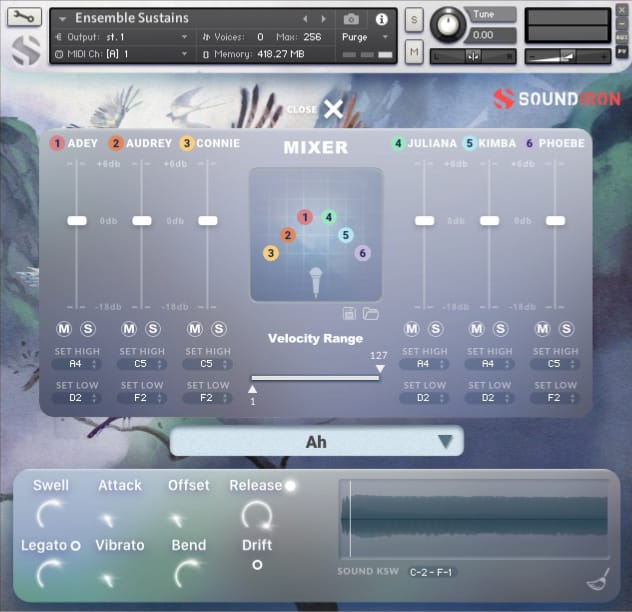
Task: Open the instrument info icon
Action: coord(381,19)
